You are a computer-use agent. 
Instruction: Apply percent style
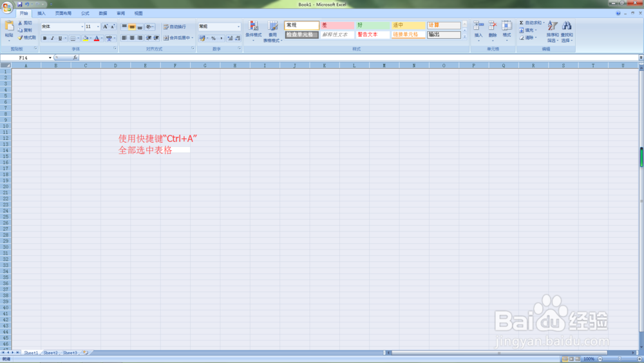(213, 38)
